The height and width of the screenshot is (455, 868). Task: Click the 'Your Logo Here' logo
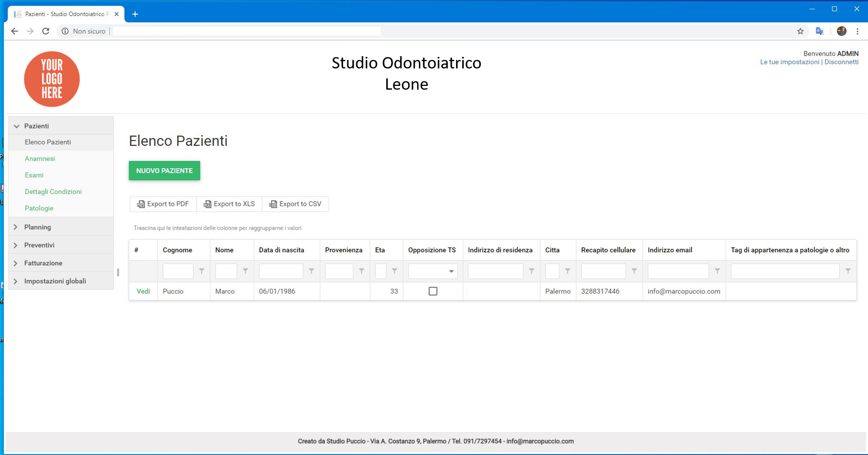tap(52, 79)
